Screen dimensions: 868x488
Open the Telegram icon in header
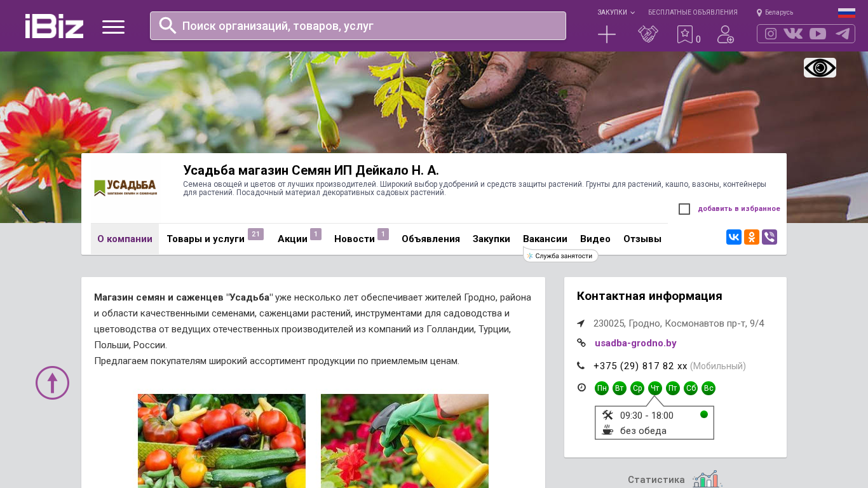843,34
